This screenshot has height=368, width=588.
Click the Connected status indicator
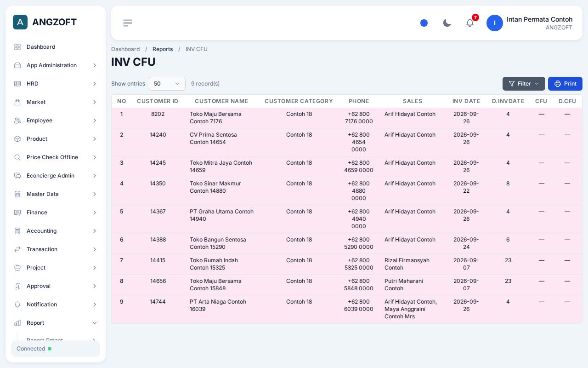[x=56, y=349]
